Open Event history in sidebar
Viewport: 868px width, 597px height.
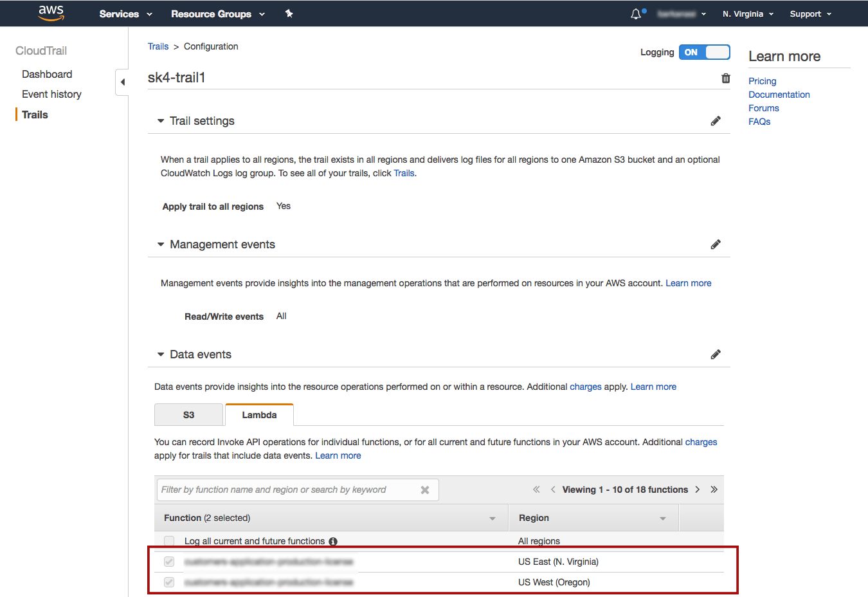point(51,94)
